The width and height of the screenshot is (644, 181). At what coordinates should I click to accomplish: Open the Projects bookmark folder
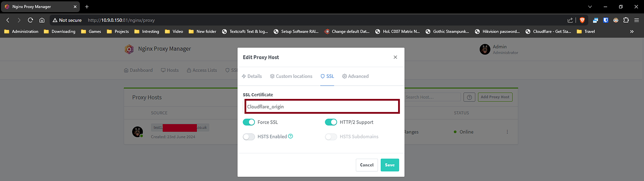pyautogui.click(x=118, y=32)
